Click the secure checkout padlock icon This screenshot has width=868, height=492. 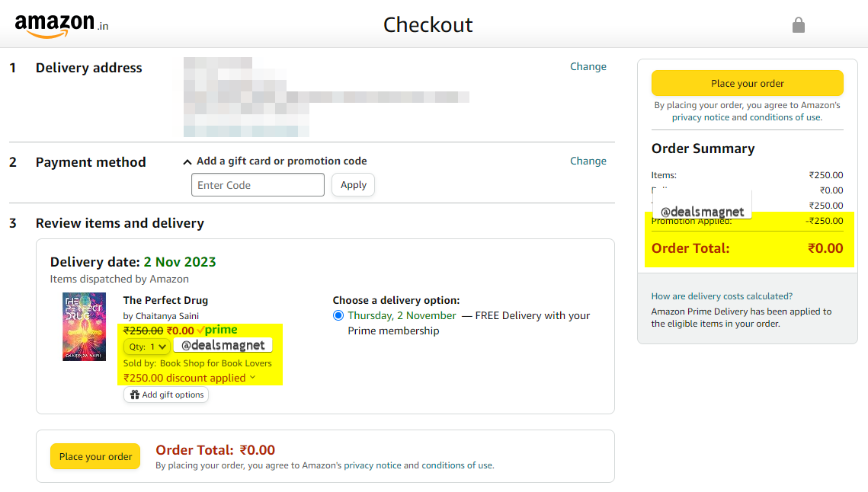tap(798, 25)
